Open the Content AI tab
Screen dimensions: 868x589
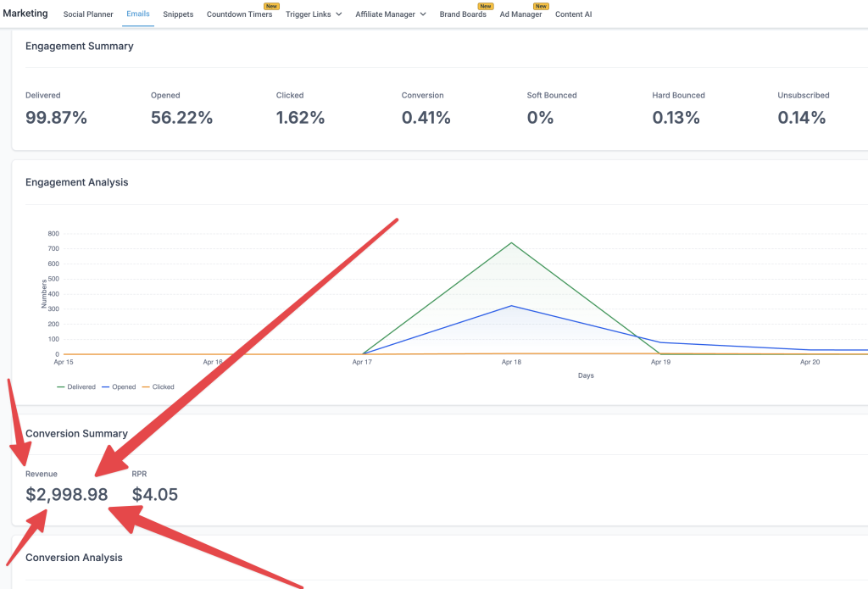tap(574, 14)
